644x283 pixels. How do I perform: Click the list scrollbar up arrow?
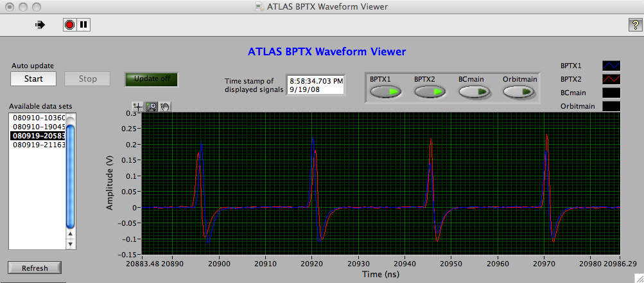click(x=71, y=234)
